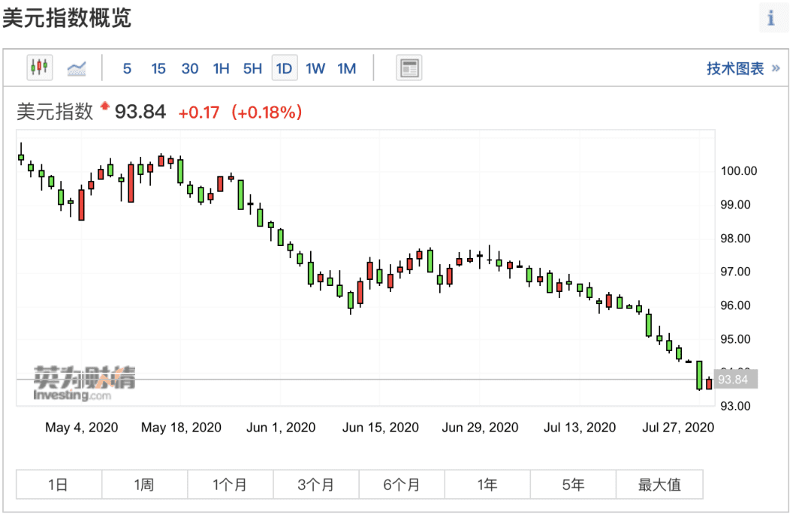Open the 1日 range tab
Image resolution: width=811 pixels, height=532 pixels.
click(x=59, y=485)
